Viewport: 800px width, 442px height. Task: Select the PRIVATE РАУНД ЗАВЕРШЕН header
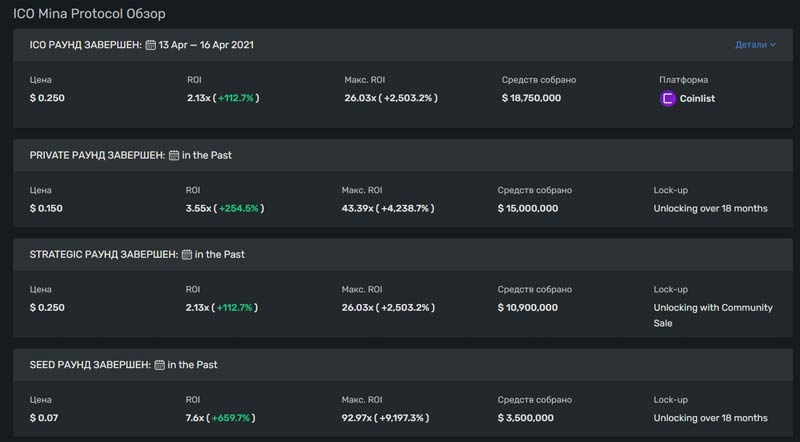click(98, 155)
